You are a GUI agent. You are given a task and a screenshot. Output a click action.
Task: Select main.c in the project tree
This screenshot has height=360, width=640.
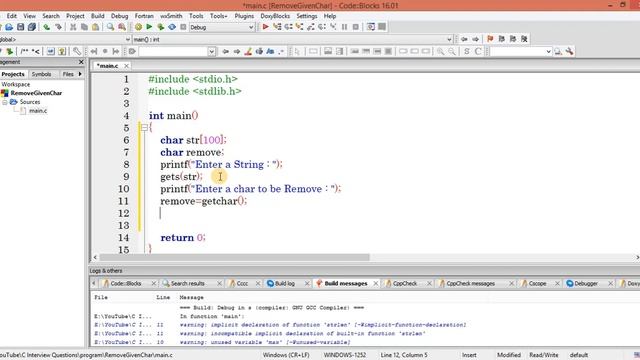[x=38, y=111]
